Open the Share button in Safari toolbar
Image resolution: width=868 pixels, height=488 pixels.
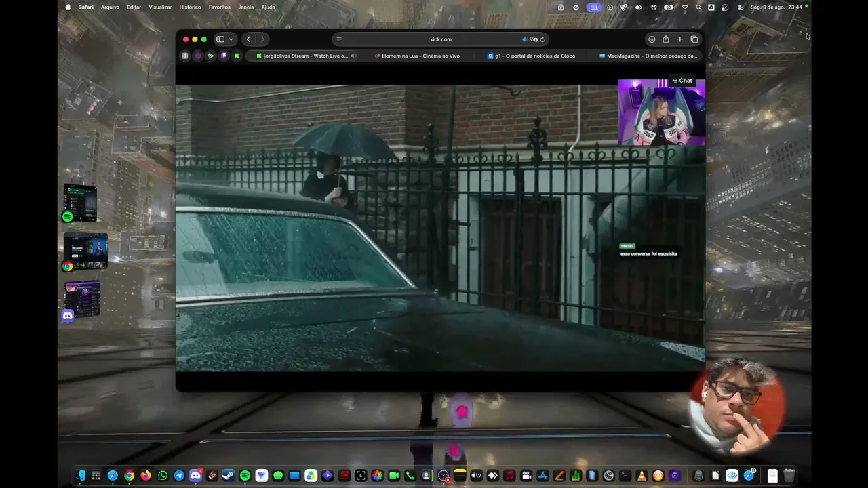[x=666, y=39]
